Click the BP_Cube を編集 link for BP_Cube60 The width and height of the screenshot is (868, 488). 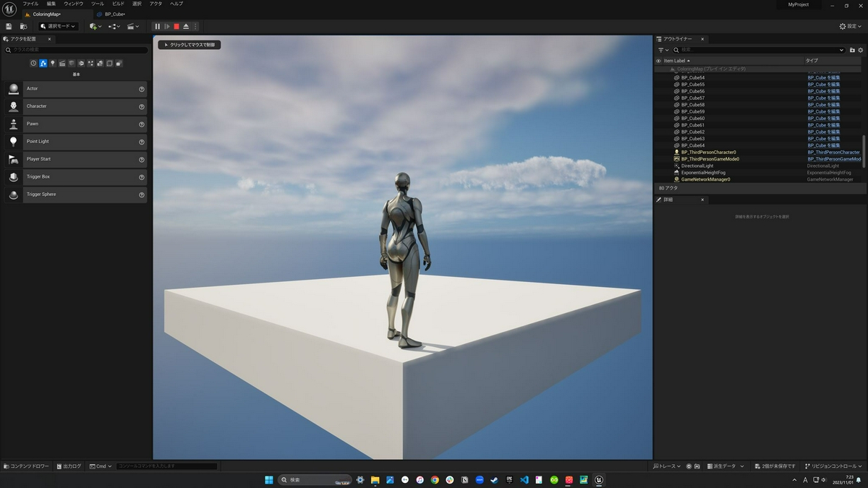coord(824,119)
